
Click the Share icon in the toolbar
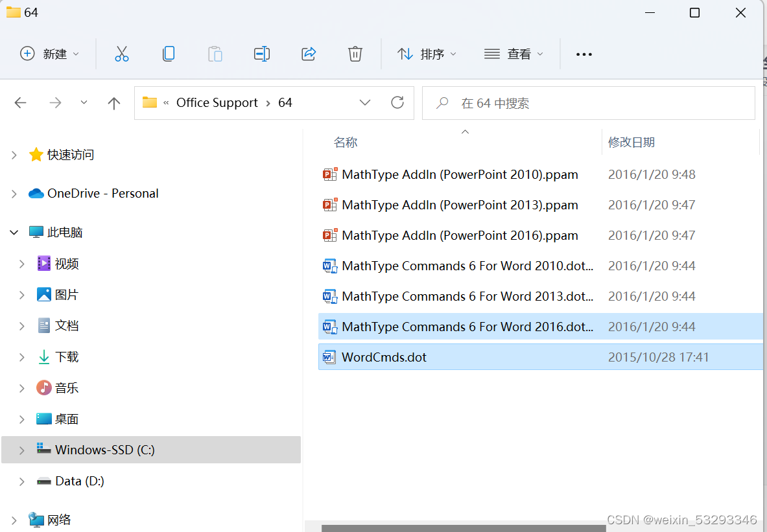click(x=309, y=54)
